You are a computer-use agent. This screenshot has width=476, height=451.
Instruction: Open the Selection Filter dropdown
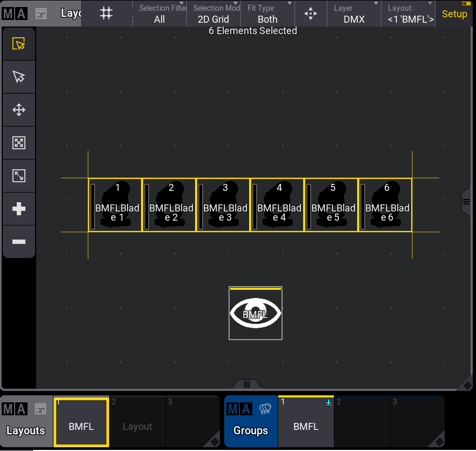pyautogui.click(x=159, y=14)
